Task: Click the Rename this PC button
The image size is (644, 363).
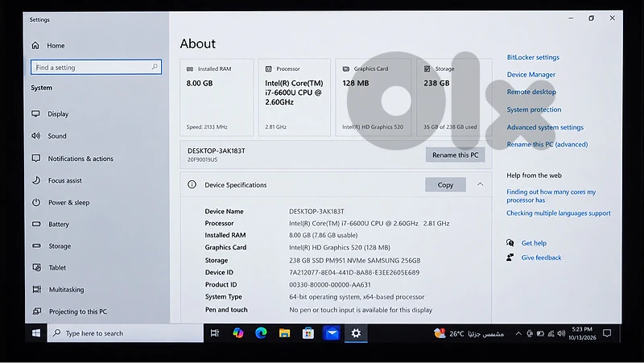Action: [x=455, y=155]
